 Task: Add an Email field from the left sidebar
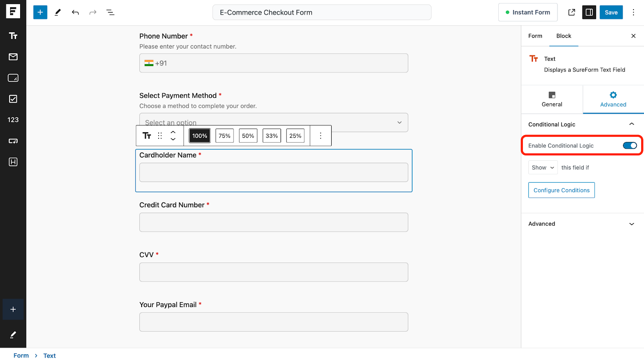point(13,57)
